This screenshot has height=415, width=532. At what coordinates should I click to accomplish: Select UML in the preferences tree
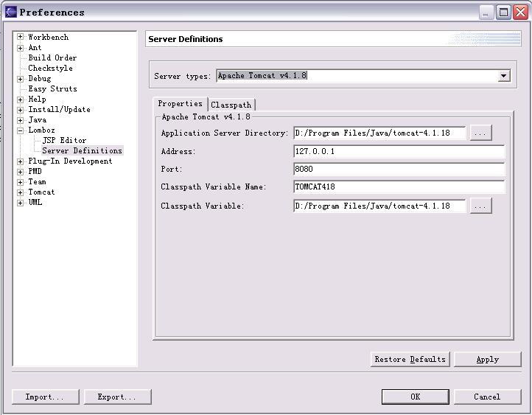(35, 202)
